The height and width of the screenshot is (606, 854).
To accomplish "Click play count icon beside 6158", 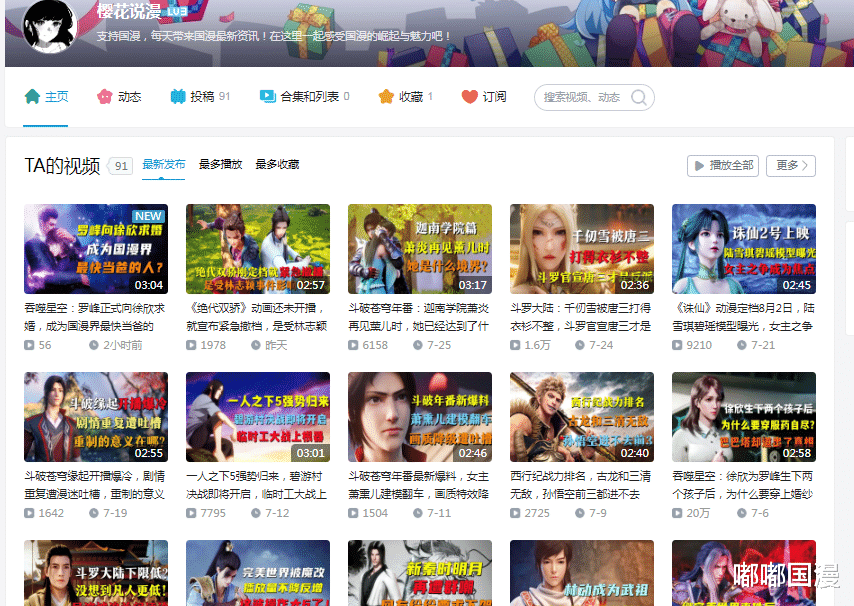I will pyautogui.click(x=353, y=345).
